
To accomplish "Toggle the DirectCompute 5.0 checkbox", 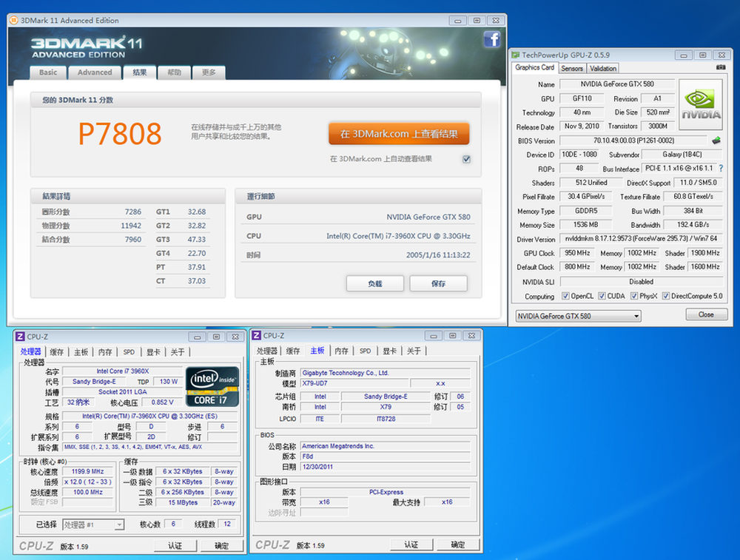I will [x=666, y=296].
